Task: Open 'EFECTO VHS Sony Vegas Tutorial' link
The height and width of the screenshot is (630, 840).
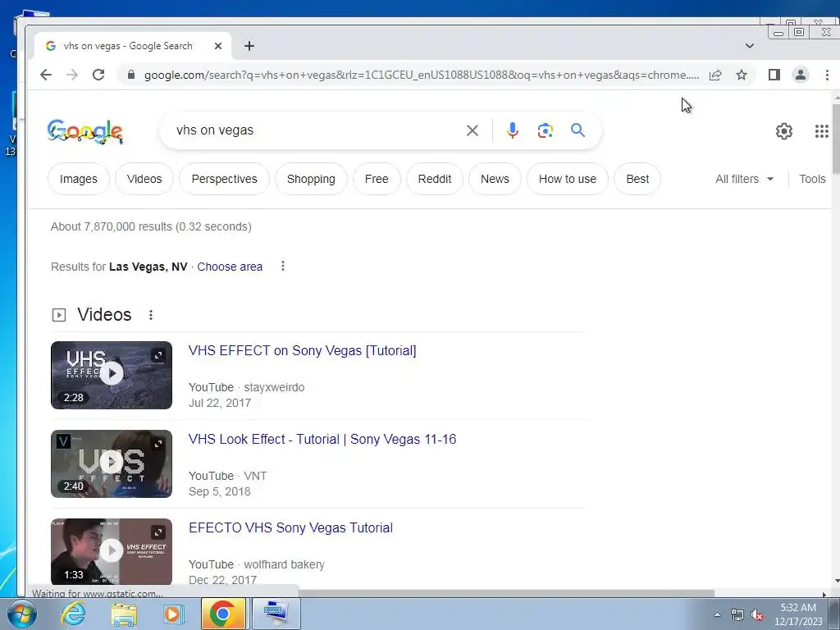Action: (291, 527)
